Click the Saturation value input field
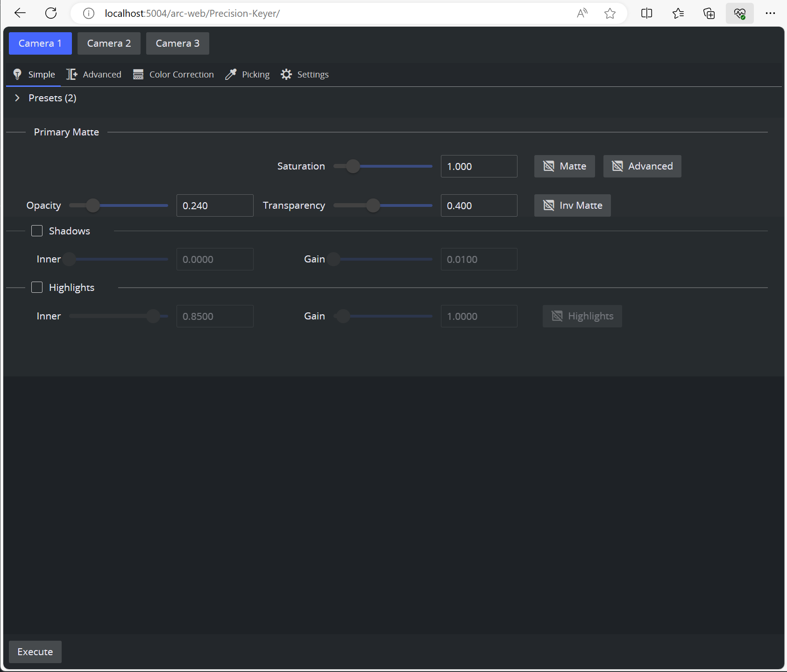Viewport: 787px width, 672px height. pos(479,166)
